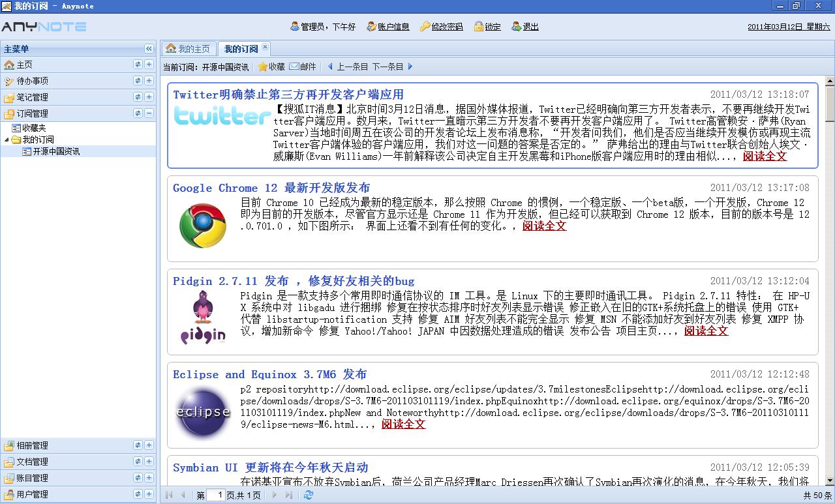Viewport: 835px width, 504px height.
Task: Click the 共 50 条 total count text
Action: tap(817, 496)
